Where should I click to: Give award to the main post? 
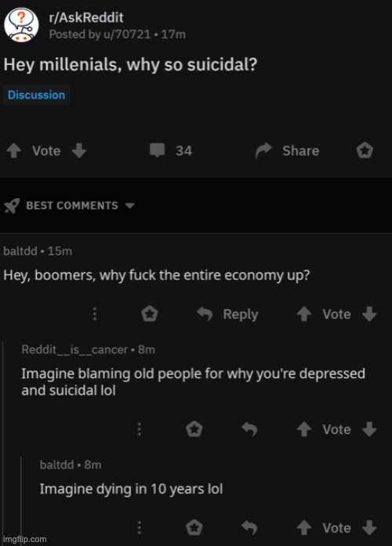pos(365,151)
